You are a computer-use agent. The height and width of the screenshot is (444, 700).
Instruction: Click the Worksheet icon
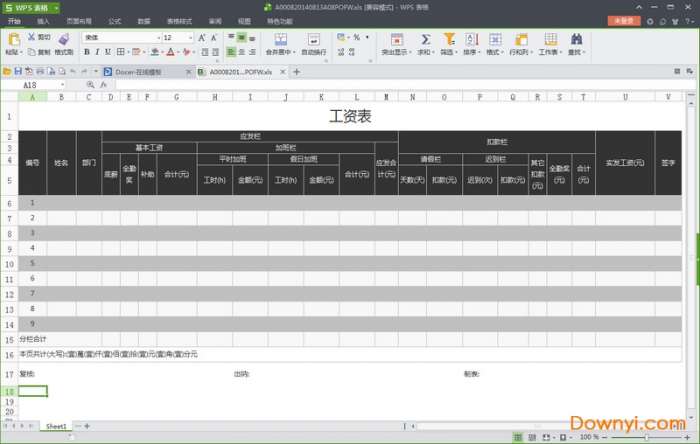coord(550,39)
